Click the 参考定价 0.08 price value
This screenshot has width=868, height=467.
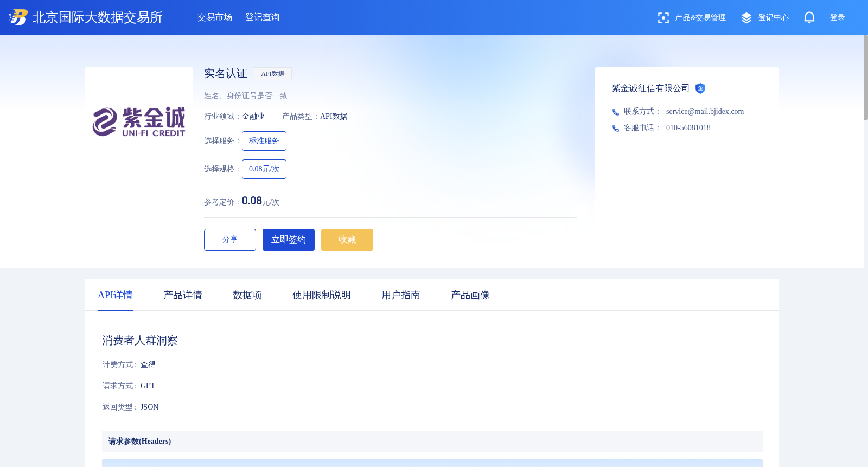pyautogui.click(x=252, y=201)
